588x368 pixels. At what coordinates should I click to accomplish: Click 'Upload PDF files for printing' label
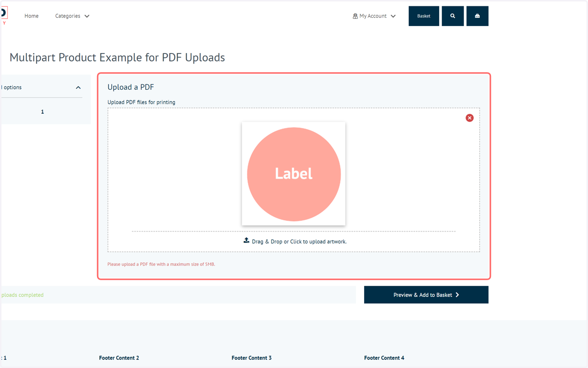click(x=142, y=102)
